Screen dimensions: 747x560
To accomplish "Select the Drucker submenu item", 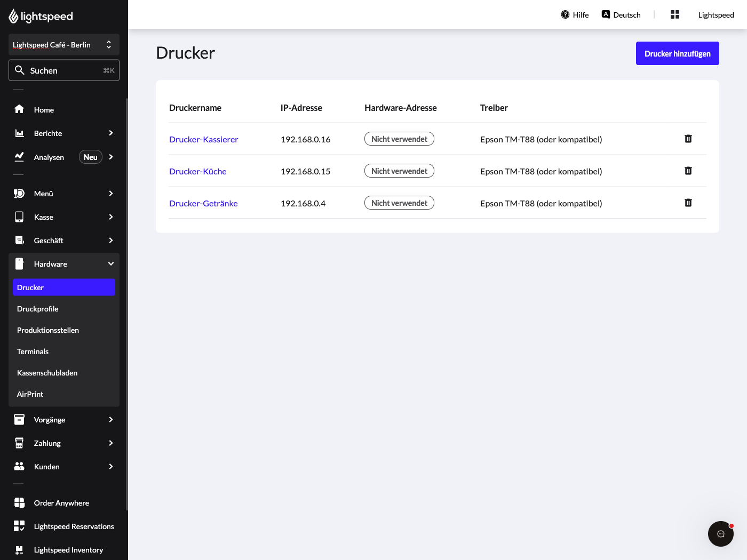I will click(x=64, y=287).
